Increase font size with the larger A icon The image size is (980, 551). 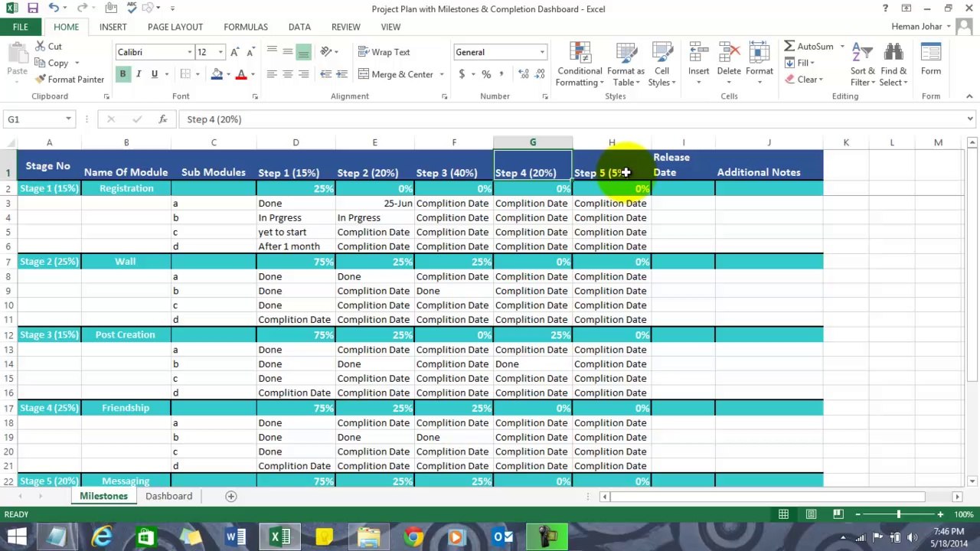click(235, 52)
